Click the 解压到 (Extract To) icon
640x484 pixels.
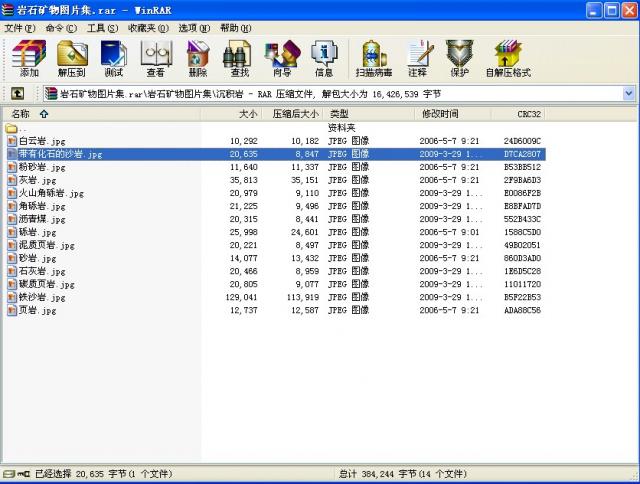coord(71,58)
